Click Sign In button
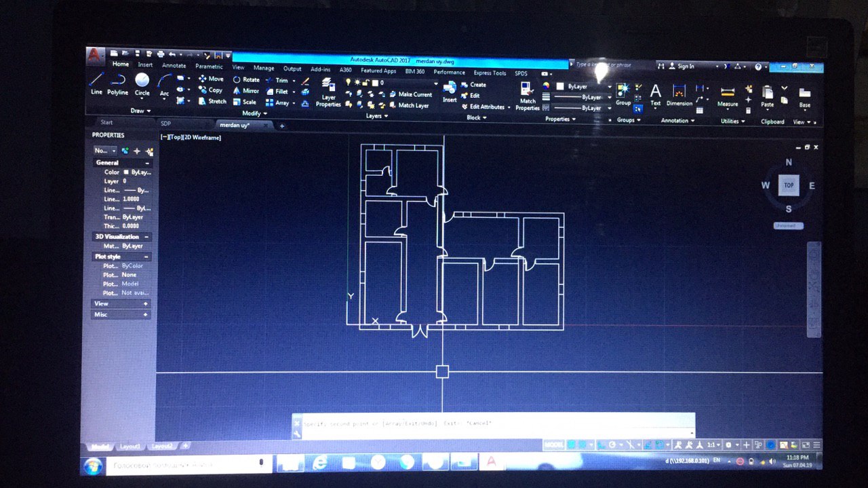The width and height of the screenshot is (868, 488). click(682, 66)
